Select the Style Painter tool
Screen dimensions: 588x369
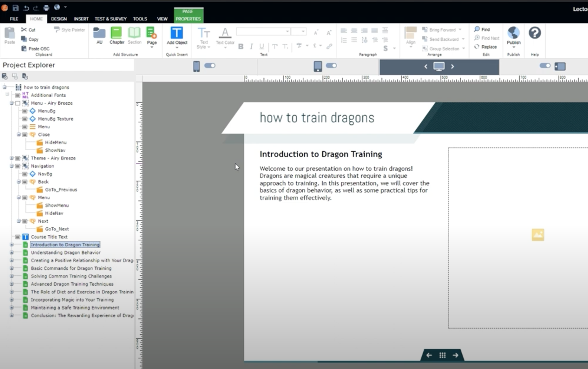coord(69,30)
